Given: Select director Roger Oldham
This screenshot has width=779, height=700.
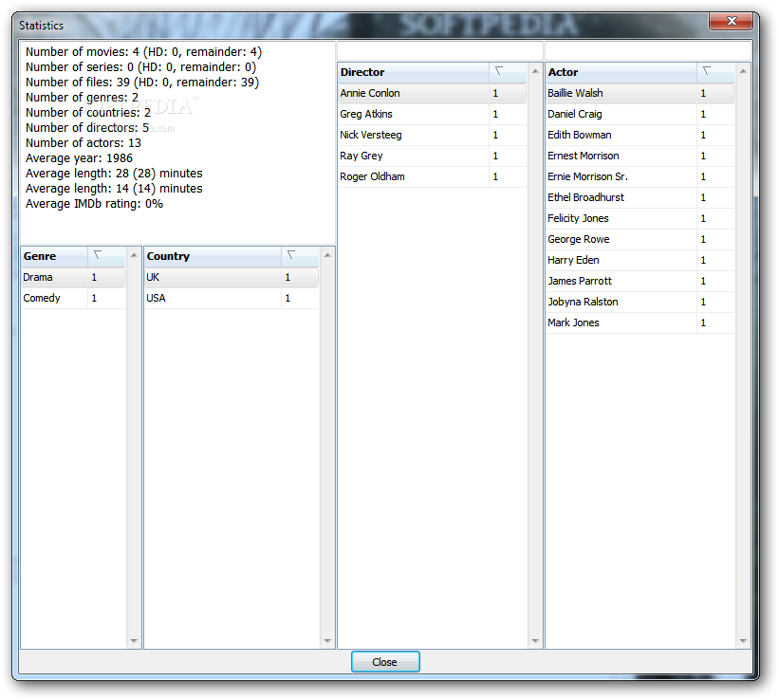Looking at the screenshot, I should pyautogui.click(x=433, y=176).
